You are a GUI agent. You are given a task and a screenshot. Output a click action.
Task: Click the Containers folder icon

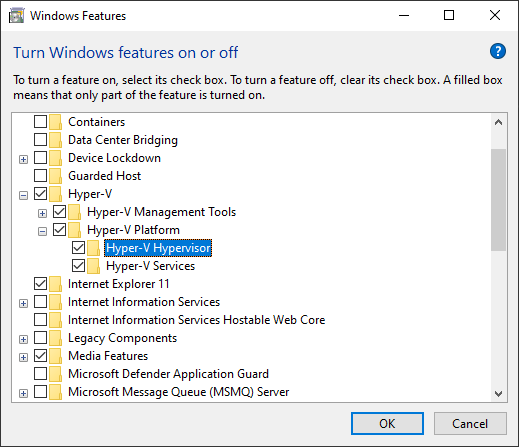55,122
